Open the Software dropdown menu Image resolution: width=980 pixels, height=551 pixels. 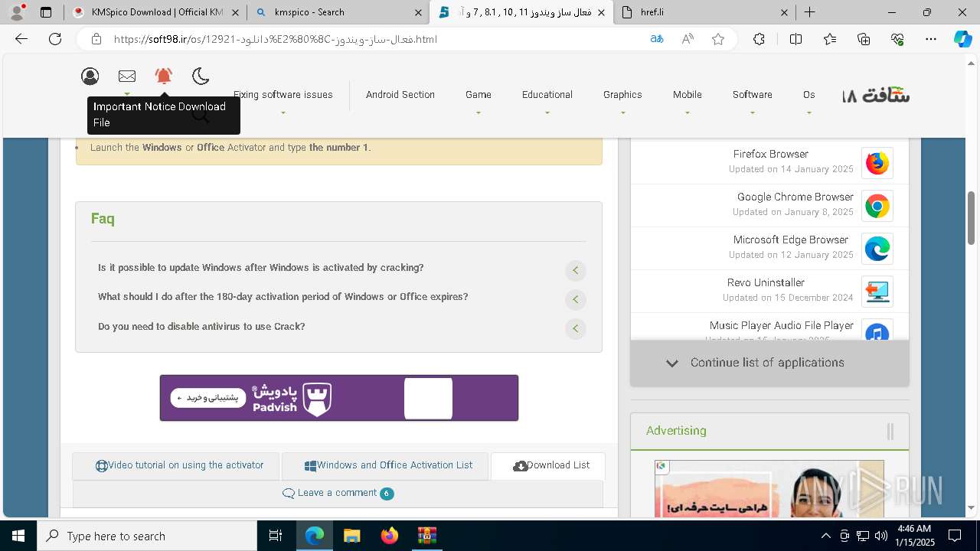(753, 95)
